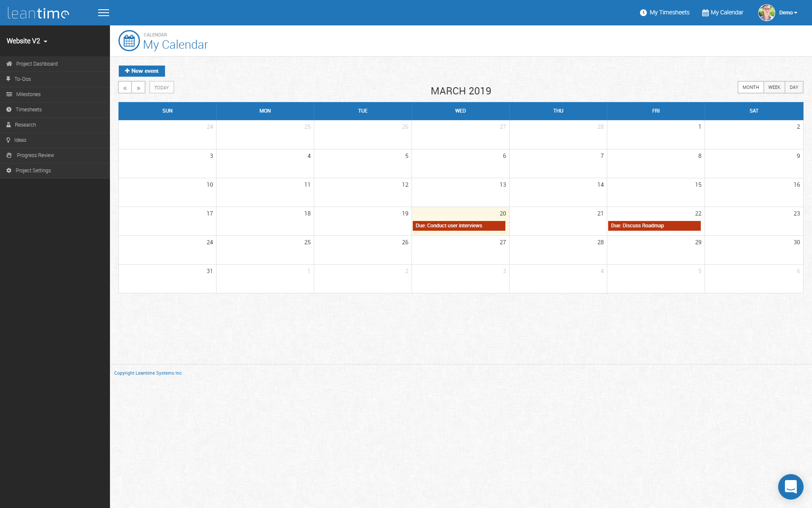This screenshot has width=812, height=508.
Task: Click the Ideas lightbulb icon
Action: (8, 140)
